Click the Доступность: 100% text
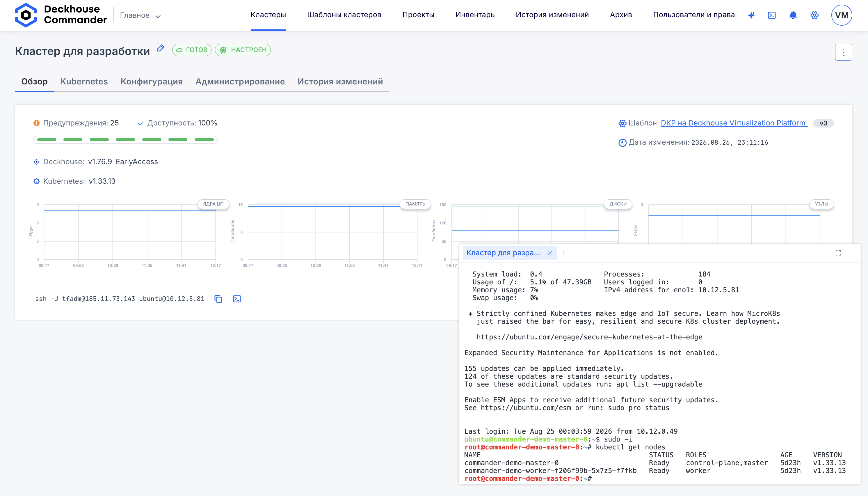Screen dimensions: 868x496 click(x=182, y=123)
